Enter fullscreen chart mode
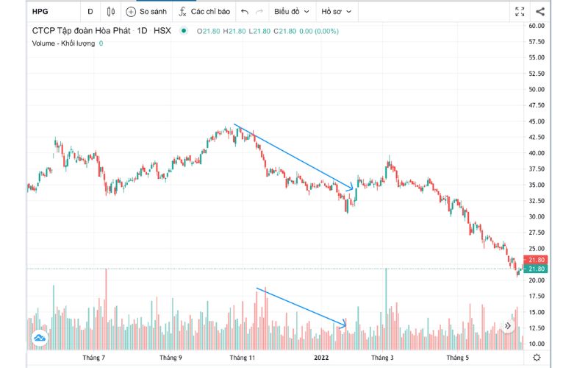The image size is (588, 368). tap(520, 12)
